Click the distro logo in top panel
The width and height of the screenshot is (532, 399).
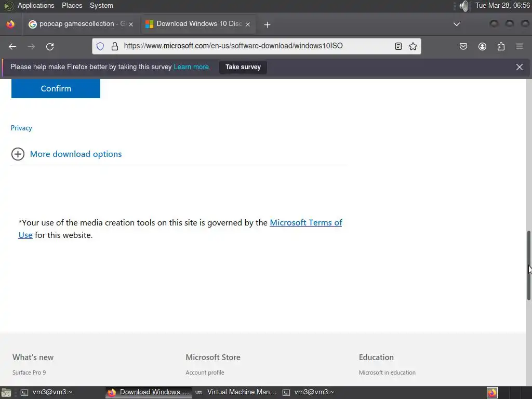coord(9,6)
